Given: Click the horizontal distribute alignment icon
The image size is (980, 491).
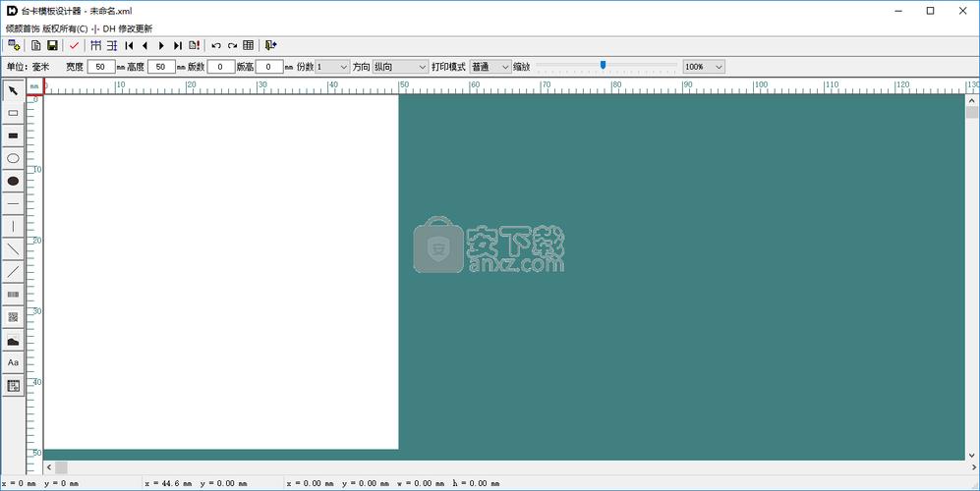Looking at the screenshot, I should 95,45.
